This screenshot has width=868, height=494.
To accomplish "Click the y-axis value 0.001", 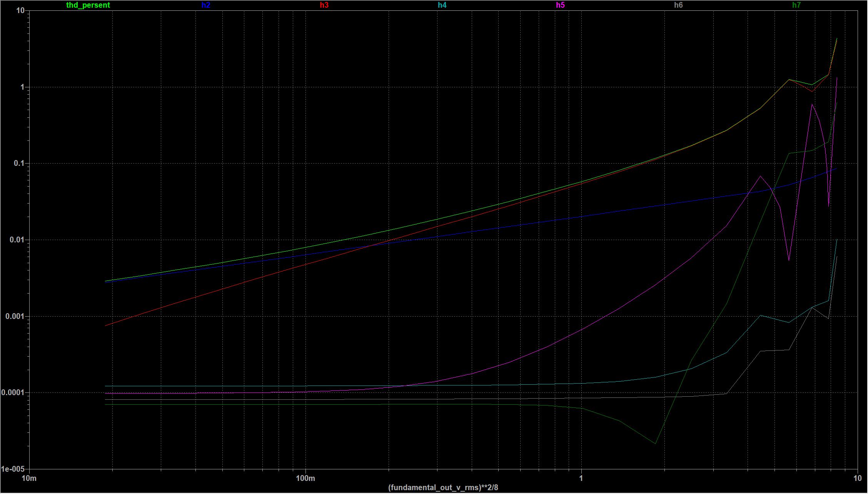I will point(15,316).
